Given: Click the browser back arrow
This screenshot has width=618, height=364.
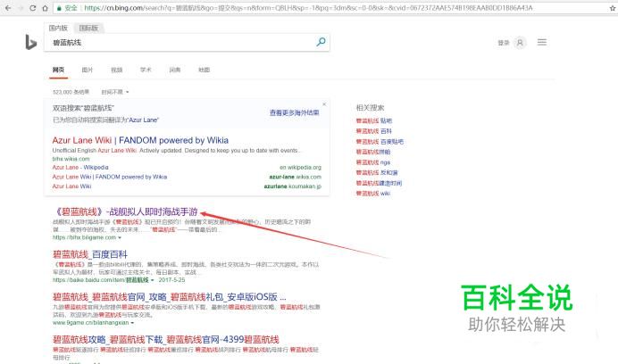Looking at the screenshot, I should 7,8.
